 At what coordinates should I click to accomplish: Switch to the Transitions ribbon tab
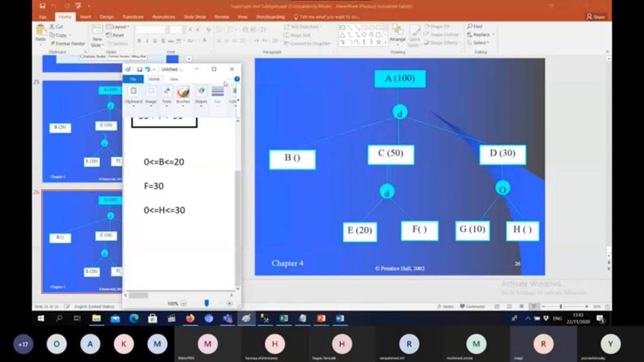[x=133, y=17]
